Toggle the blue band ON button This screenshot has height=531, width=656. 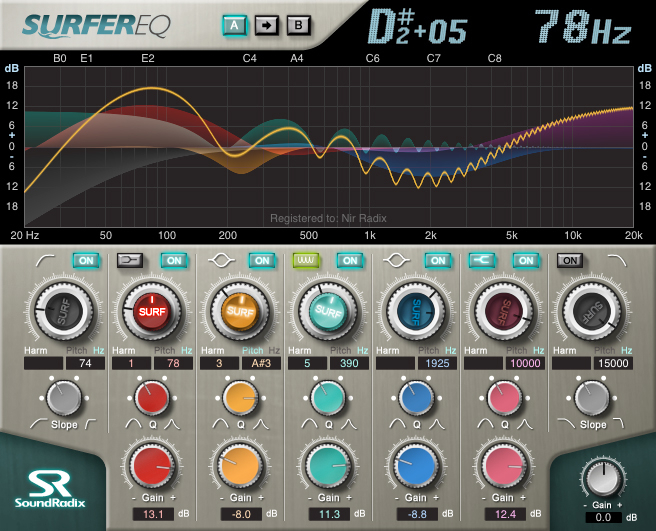[438, 260]
